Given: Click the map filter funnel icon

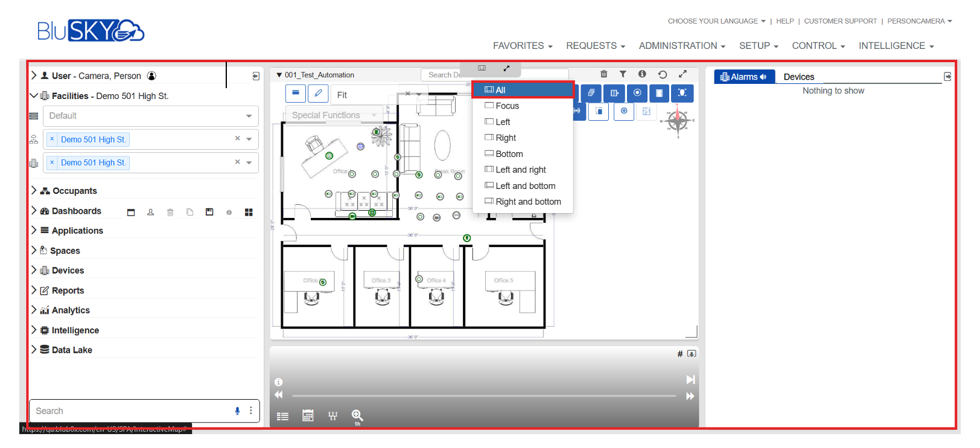Looking at the screenshot, I should click(x=623, y=74).
